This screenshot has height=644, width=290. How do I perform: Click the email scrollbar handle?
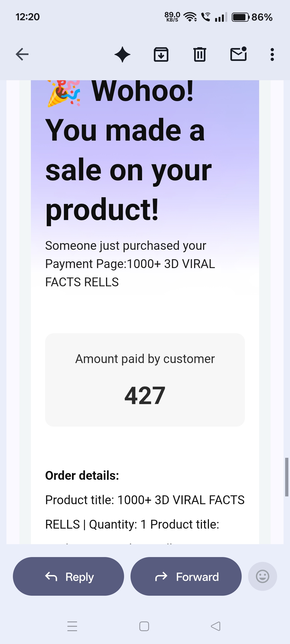[x=287, y=477]
